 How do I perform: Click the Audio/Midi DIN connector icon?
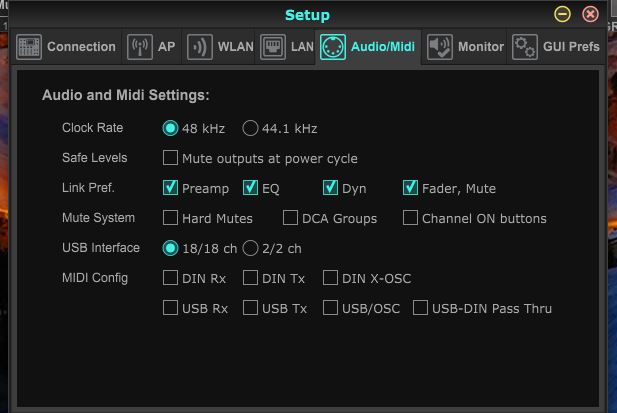(333, 47)
